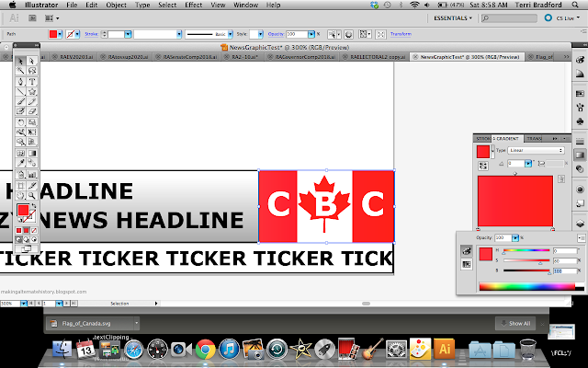Click the Transform link

[401, 34]
